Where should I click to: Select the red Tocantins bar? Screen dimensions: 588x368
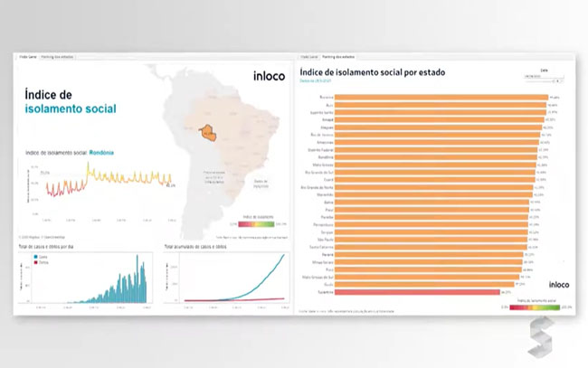click(417, 292)
